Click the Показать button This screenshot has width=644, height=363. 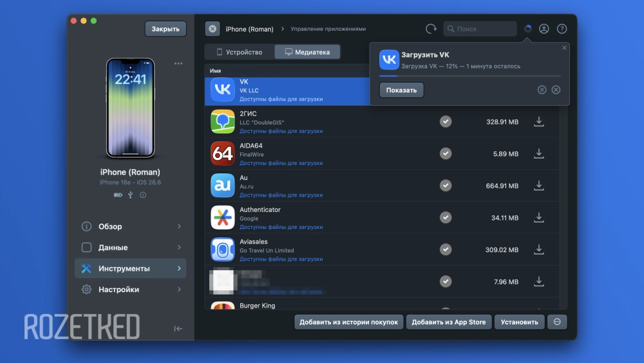(401, 90)
